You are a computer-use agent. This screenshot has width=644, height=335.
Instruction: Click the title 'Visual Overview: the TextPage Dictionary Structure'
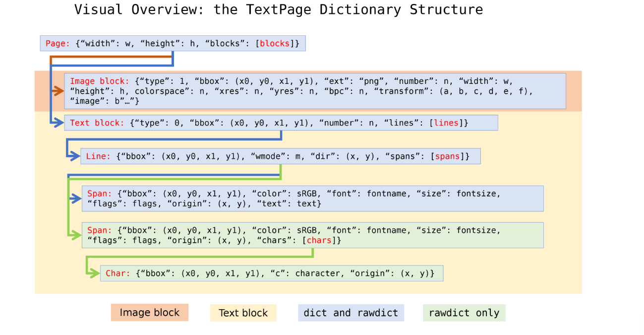click(x=279, y=9)
